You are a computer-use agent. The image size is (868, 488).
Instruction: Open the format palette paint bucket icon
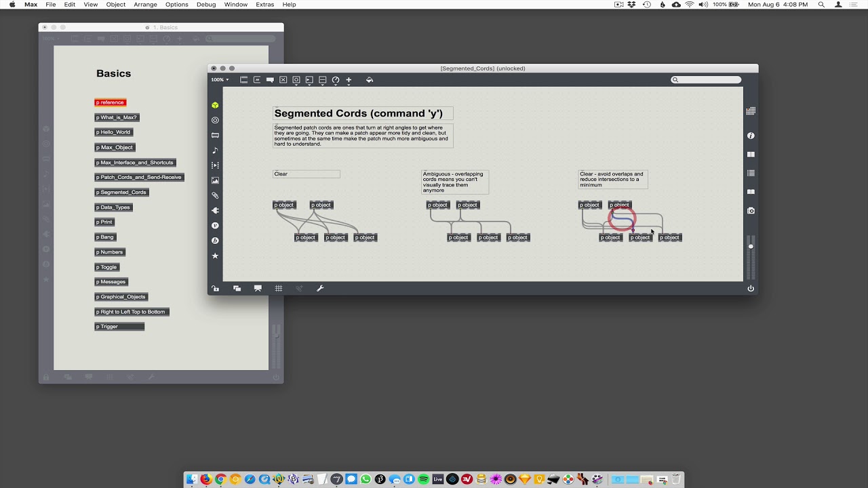click(x=370, y=80)
